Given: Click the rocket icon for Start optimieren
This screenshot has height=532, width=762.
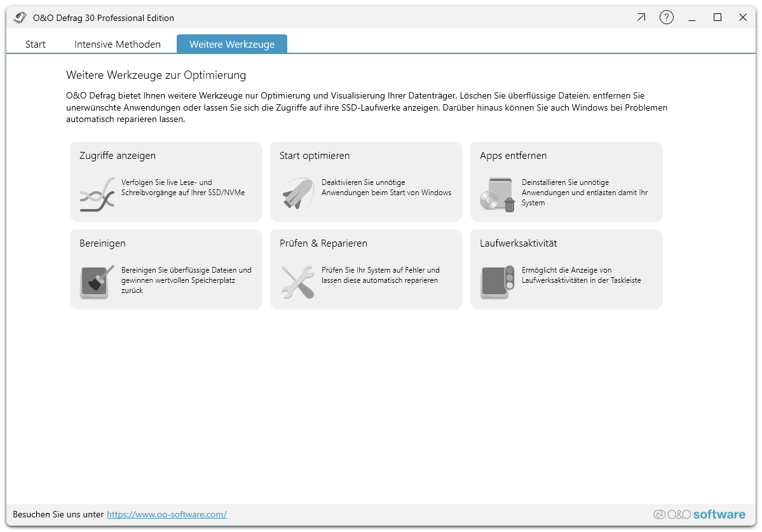Looking at the screenshot, I should tap(298, 194).
